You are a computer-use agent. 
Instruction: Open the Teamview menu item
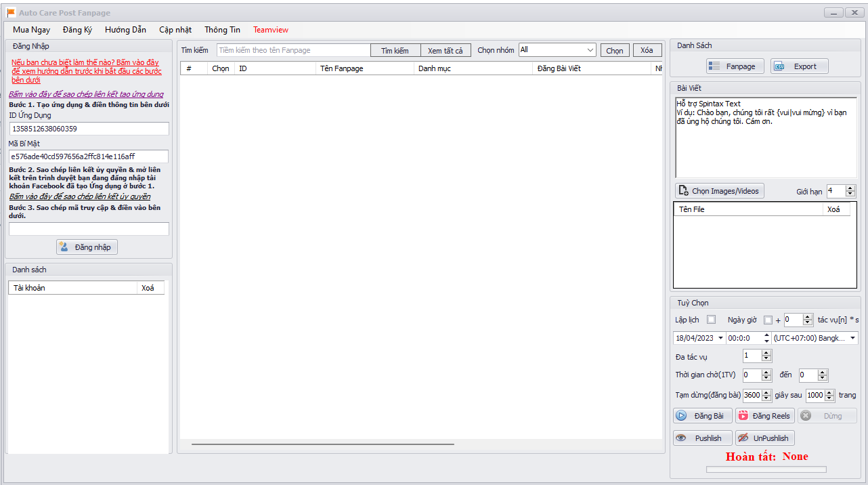click(x=271, y=30)
